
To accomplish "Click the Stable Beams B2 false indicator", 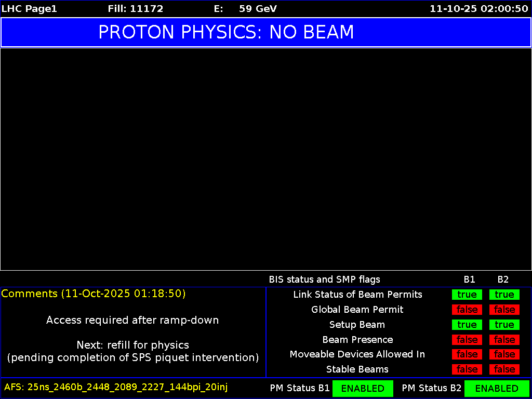I will (503, 369).
